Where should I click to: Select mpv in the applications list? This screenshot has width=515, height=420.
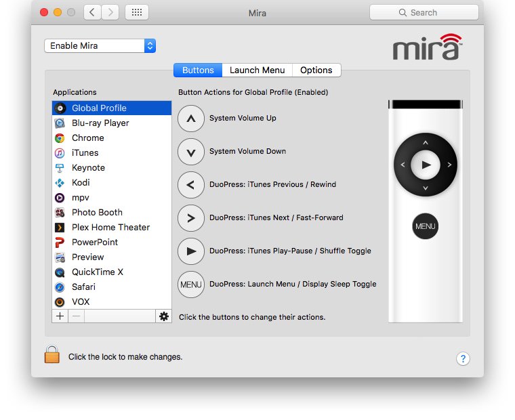pos(112,198)
